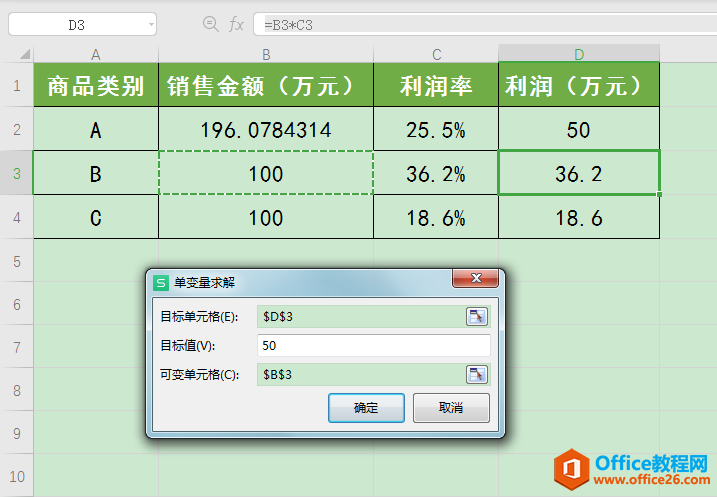Select the 利润率 header cell
717x497 pixels.
(x=436, y=87)
